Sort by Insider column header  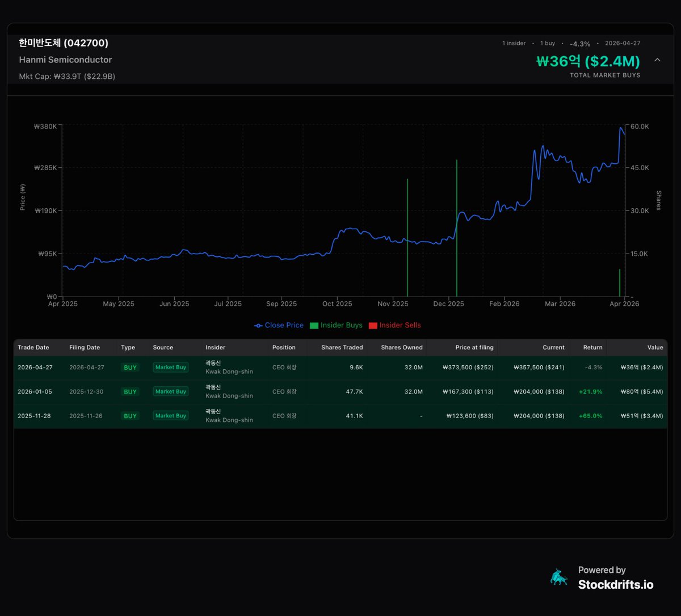click(x=216, y=347)
